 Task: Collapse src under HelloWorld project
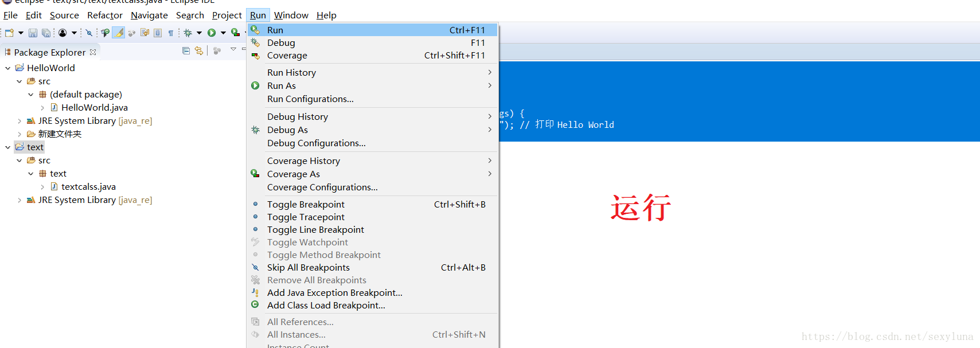[19, 81]
